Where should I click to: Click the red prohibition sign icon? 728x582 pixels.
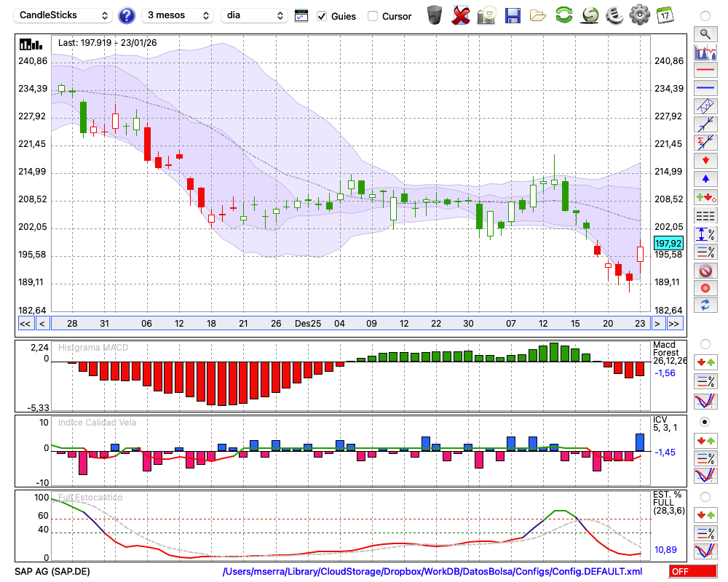pyautogui.click(x=705, y=271)
